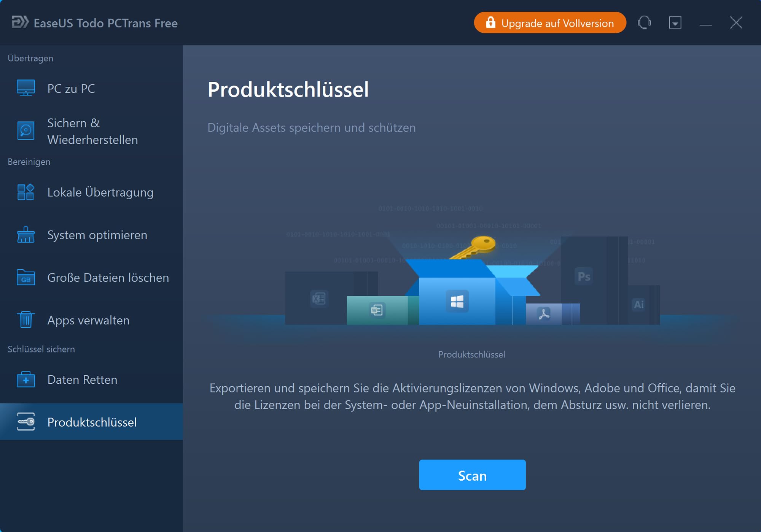761x532 pixels.
Task: Click the Ps Photoshop box in illustration
Action: (584, 276)
